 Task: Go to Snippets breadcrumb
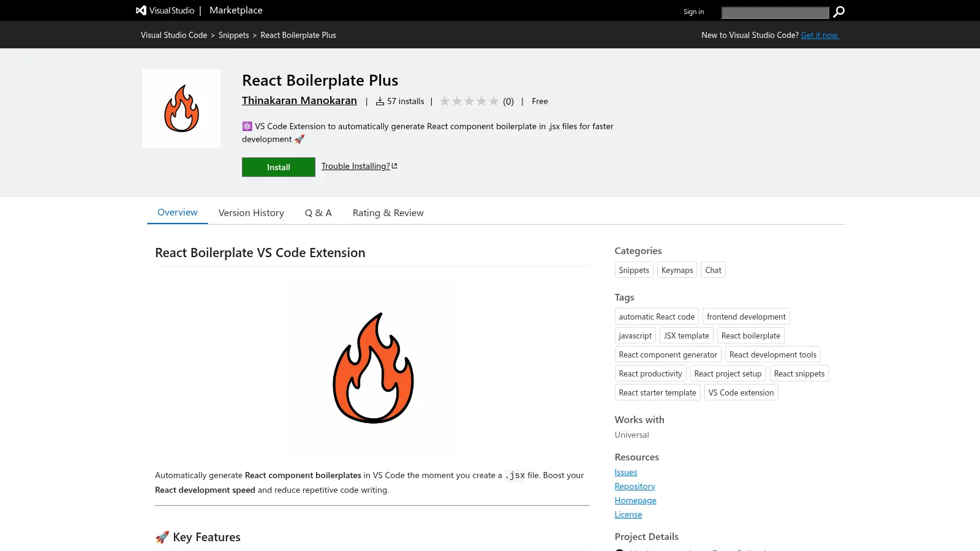[x=234, y=35]
